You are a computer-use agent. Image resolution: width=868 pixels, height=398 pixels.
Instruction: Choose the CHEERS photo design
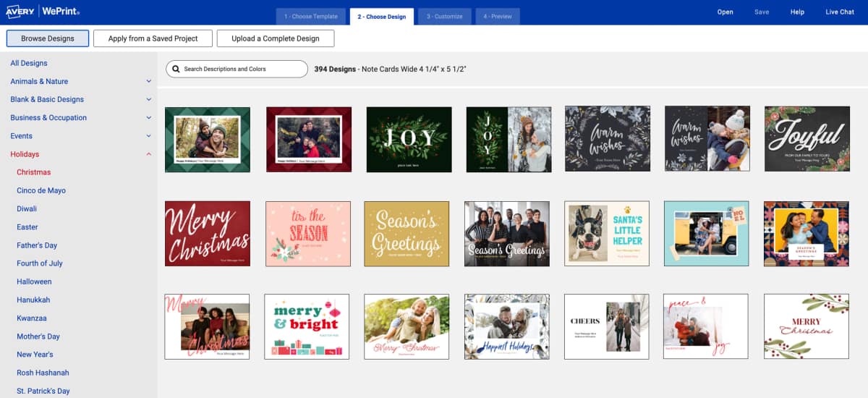click(x=607, y=326)
